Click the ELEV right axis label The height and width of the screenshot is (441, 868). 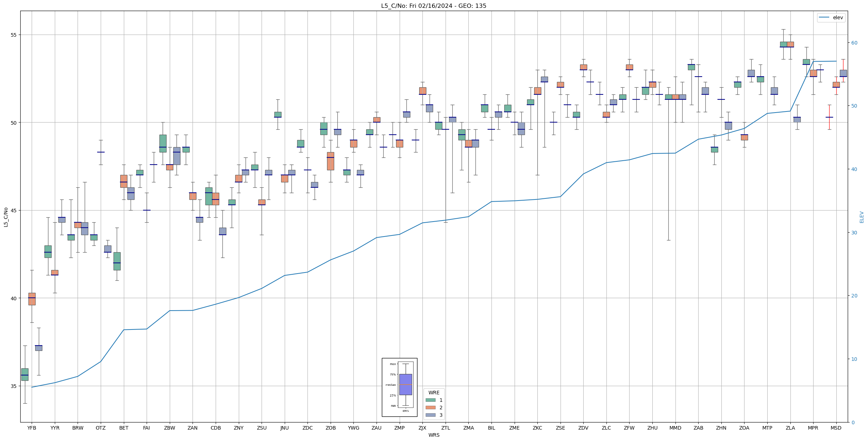[862, 217]
